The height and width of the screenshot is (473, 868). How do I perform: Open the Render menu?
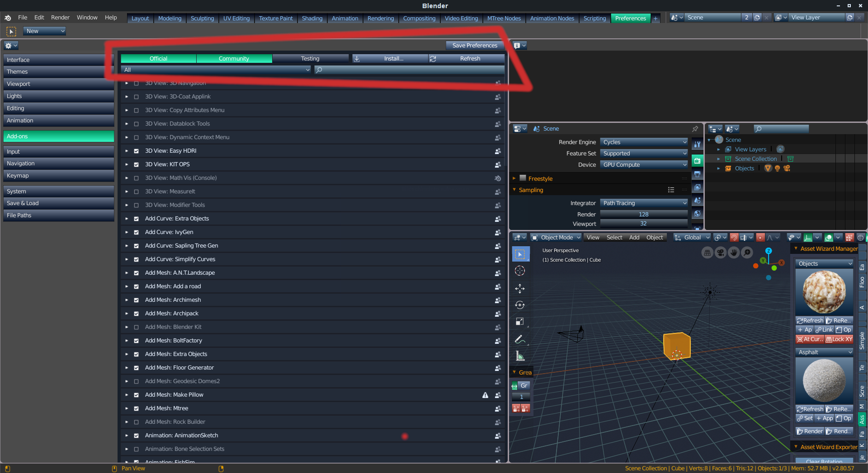tap(60, 18)
